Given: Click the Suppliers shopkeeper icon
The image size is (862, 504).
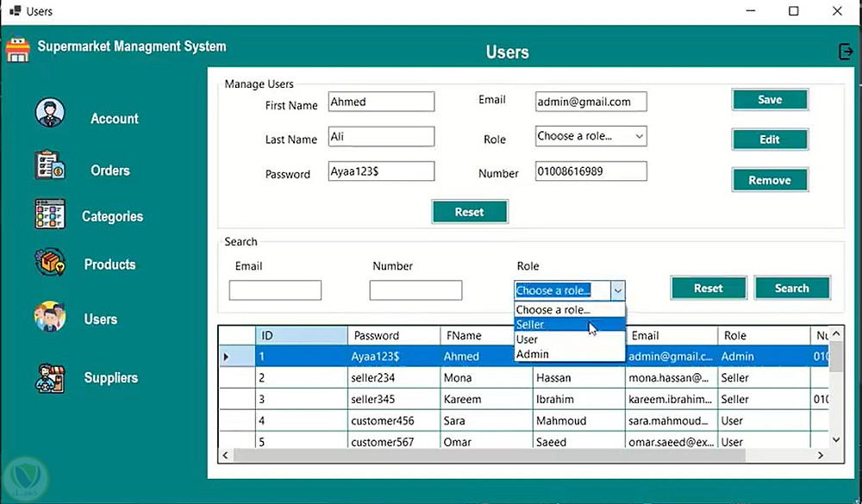Looking at the screenshot, I should (50, 378).
